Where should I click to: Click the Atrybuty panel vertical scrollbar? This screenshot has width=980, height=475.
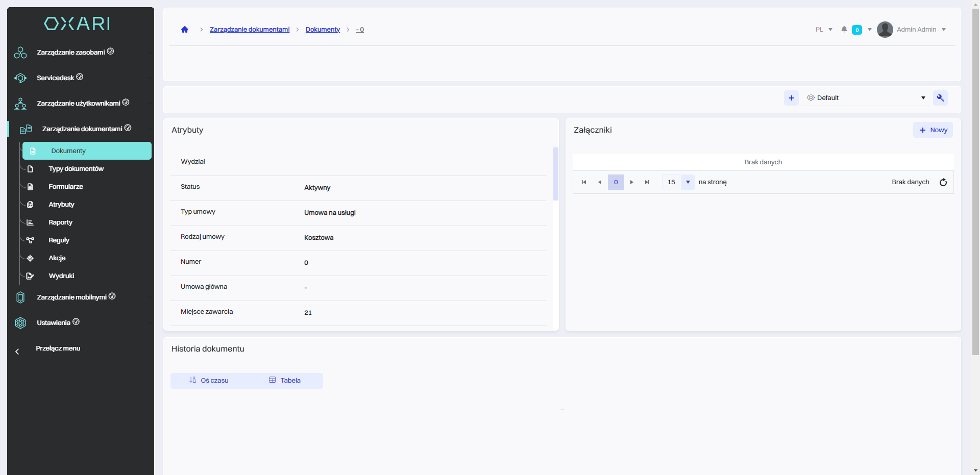click(556, 173)
